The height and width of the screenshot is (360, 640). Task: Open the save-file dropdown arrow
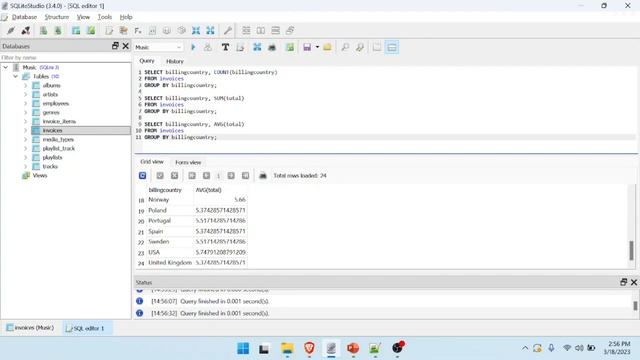[317, 47]
